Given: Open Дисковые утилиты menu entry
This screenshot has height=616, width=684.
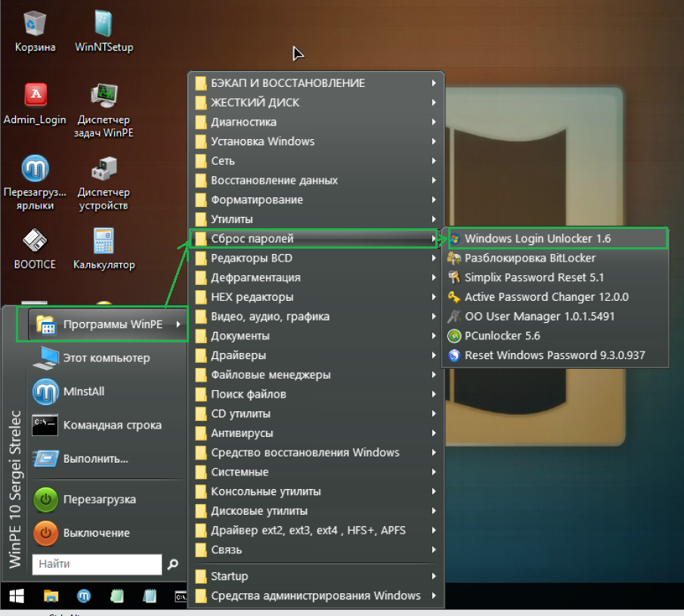Looking at the screenshot, I should click(316, 511).
